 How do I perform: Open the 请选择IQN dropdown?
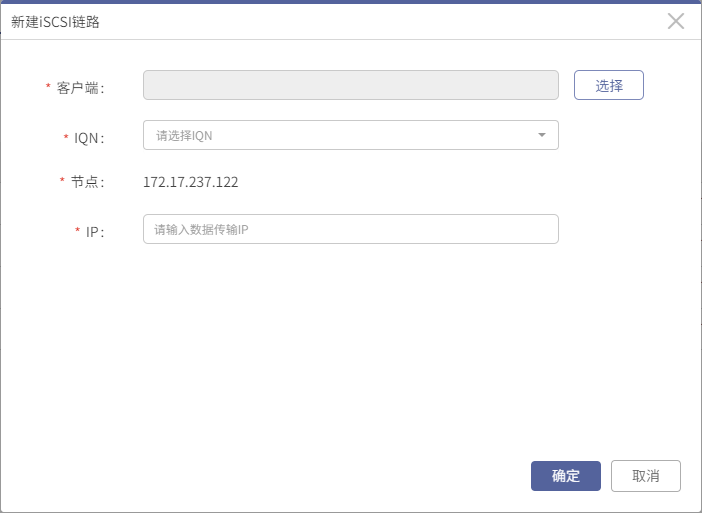351,135
